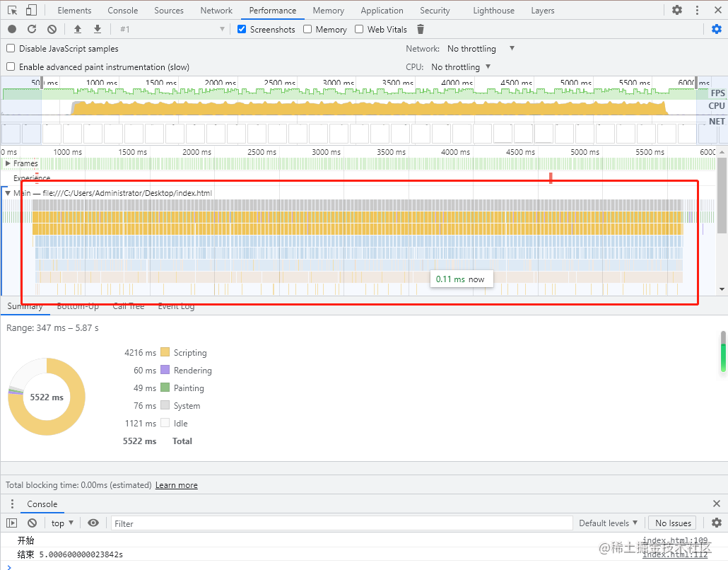The image size is (728, 570).
Task: Switch to the Memory tab
Action: pos(328,11)
